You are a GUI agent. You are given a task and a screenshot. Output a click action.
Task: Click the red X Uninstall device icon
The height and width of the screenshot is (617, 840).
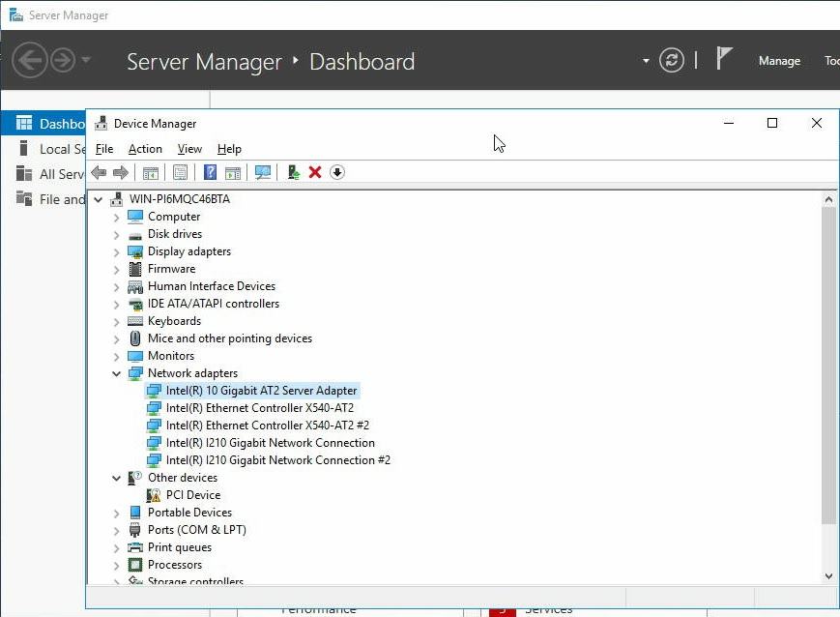pos(315,172)
